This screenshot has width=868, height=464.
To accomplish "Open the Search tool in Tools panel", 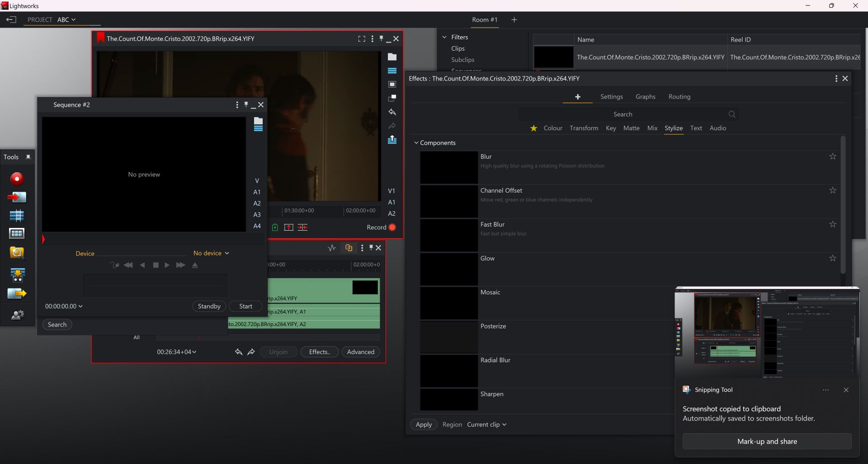I will [17, 253].
